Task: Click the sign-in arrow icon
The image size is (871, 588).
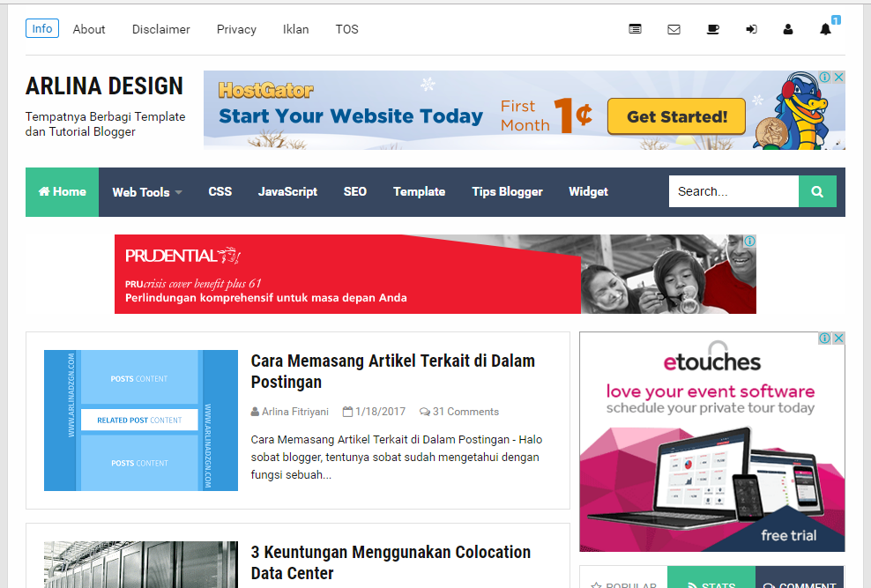Action: click(751, 29)
